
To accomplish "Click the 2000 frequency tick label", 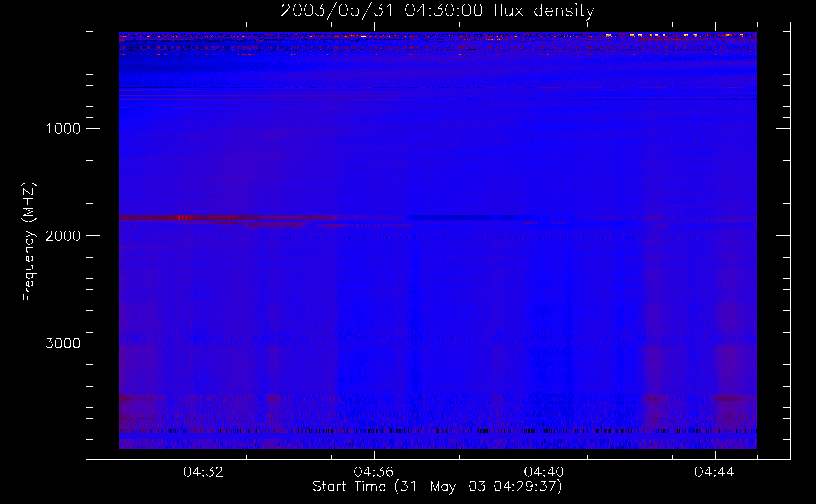I will click(63, 235).
